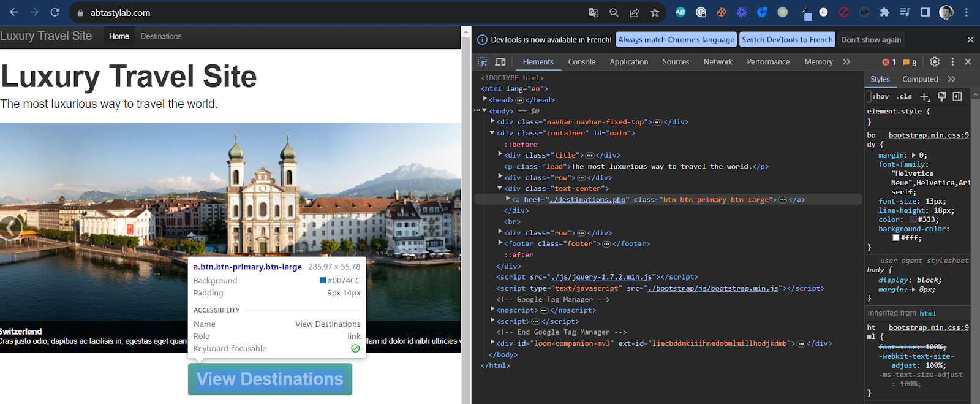Open the site info padlock icon
The image size is (980, 404).
pos(80,12)
